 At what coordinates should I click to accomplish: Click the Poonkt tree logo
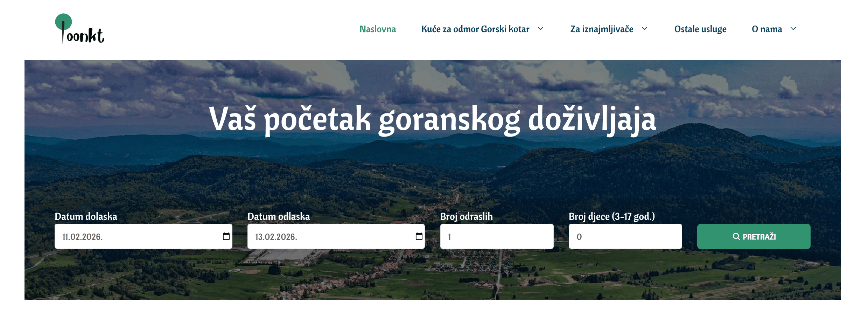click(79, 29)
